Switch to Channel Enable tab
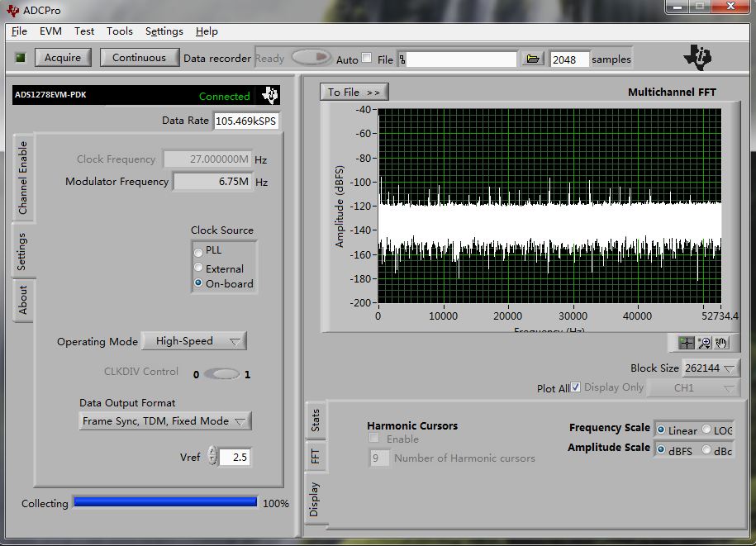The width and height of the screenshot is (756, 546). click(x=22, y=178)
